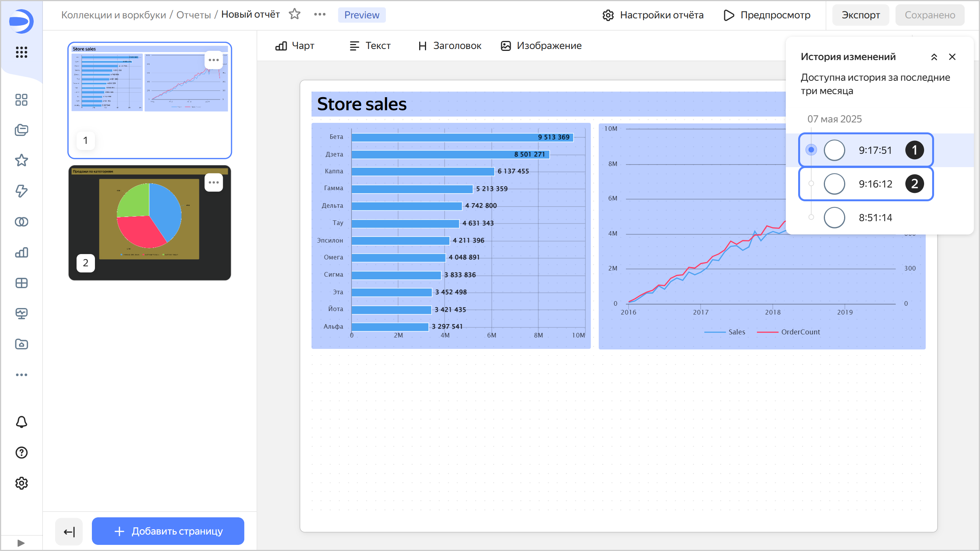Open notifications bell icon
This screenshot has height=551, width=980.
pyautogui.click(x=21, y=422)
